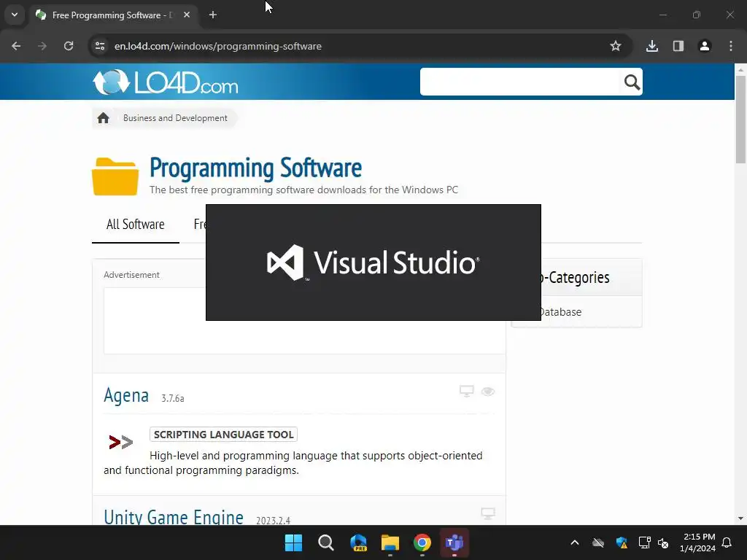The image size is (747, 560).
Task: Switch to Google Chrome on taskbar
Action: tap(422, 542)
